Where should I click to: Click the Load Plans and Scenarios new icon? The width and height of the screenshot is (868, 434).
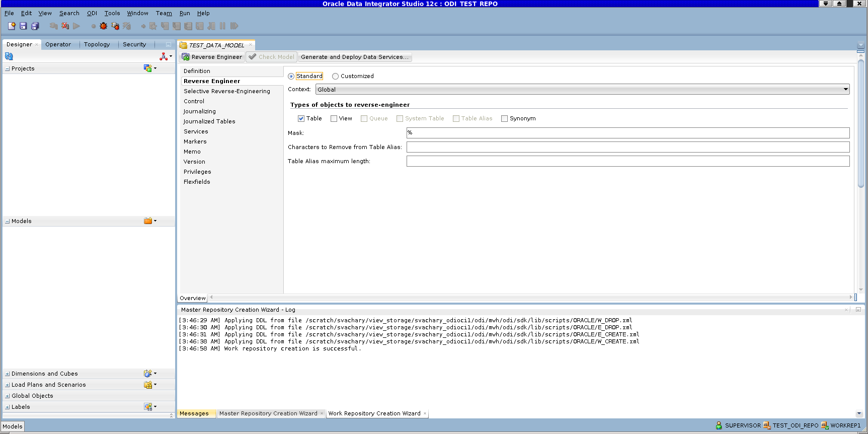(148, 385)
